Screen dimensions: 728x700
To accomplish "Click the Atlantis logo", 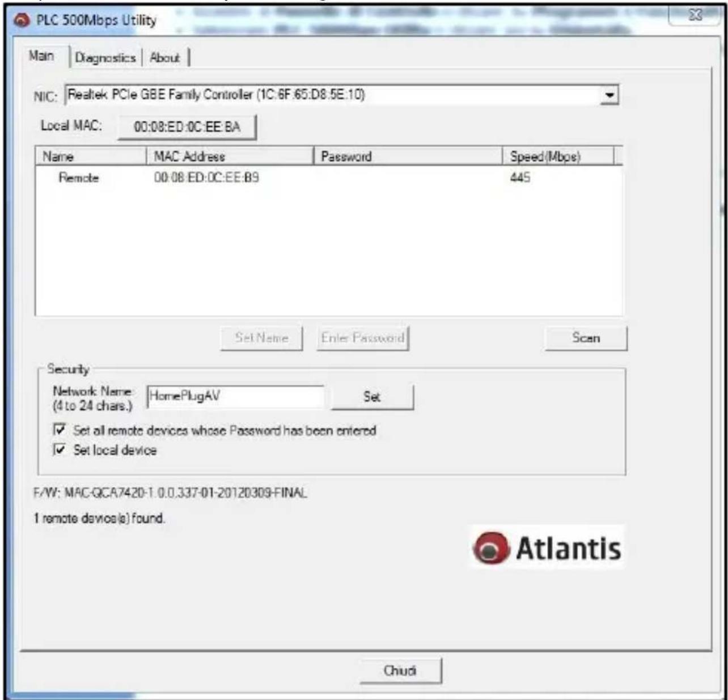I will [547, 548].
